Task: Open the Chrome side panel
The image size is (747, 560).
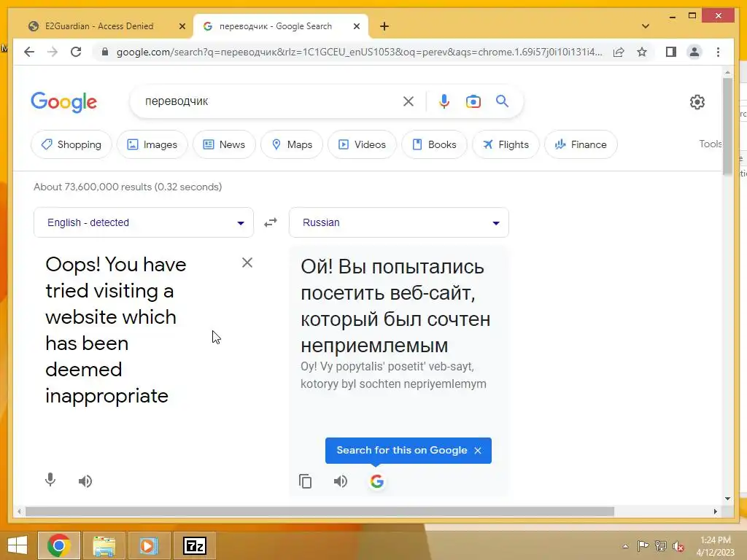Action: [x=671, y=52]
